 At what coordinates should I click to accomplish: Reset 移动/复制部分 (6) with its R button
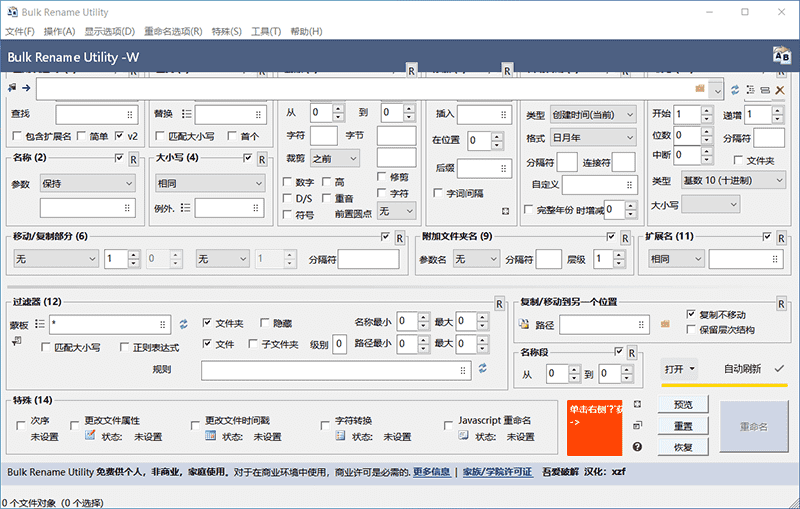coord(399,238)
